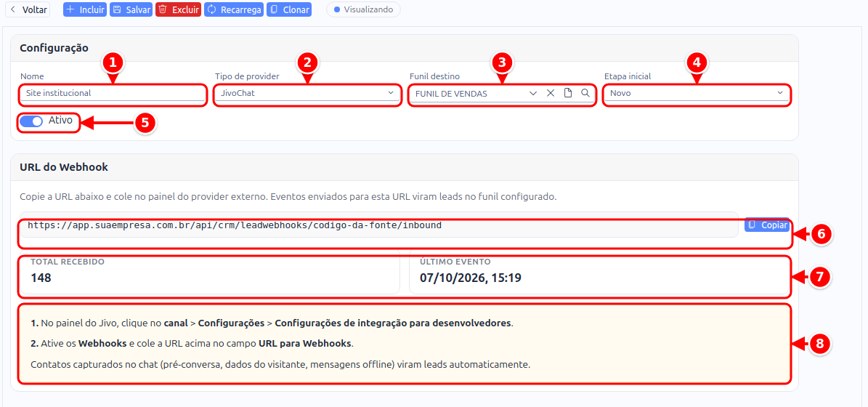Search funnels with magnifier icon
Image resolution: width=868 pixels, height=407 pixels.
pos(585,94)
